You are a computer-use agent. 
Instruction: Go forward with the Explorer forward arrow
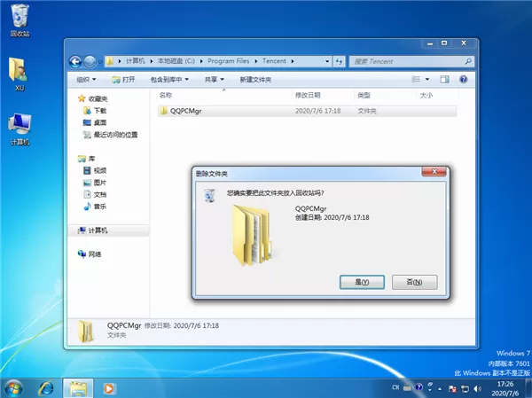[90, 62]
